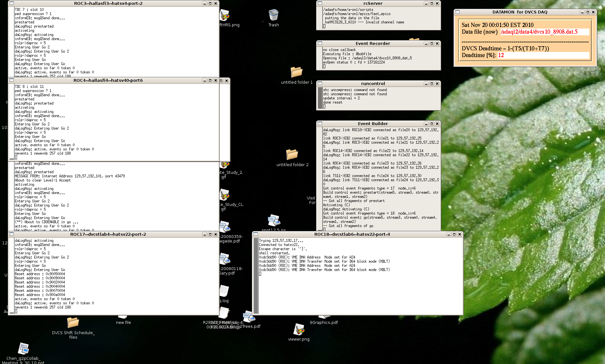Click 'DVCS Deadtime = 1-(T5/(T10+T7))' formula text

point(505,48)
